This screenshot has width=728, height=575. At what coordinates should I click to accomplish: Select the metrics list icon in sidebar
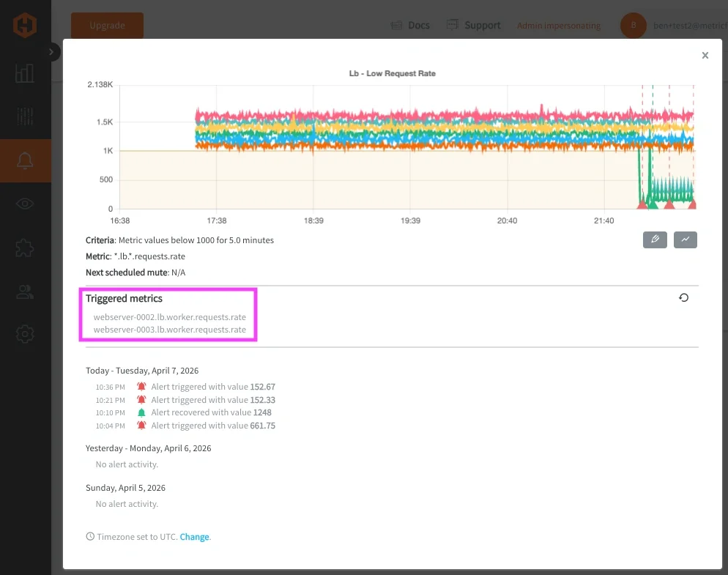(24, 116)
